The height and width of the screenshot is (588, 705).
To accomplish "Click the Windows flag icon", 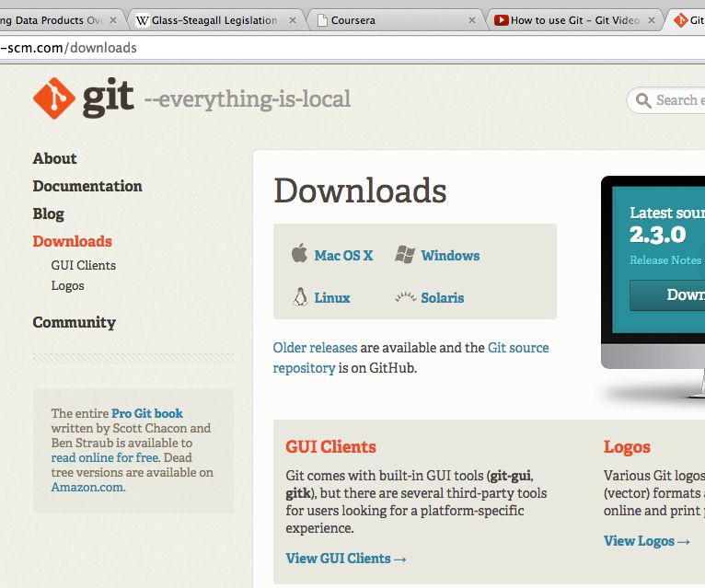I will 405,255.
